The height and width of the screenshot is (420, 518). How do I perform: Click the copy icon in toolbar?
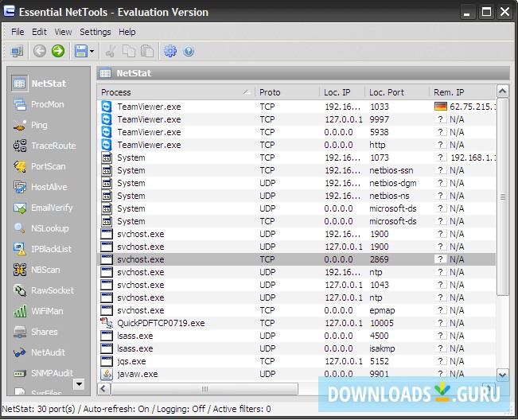[129, 51]
